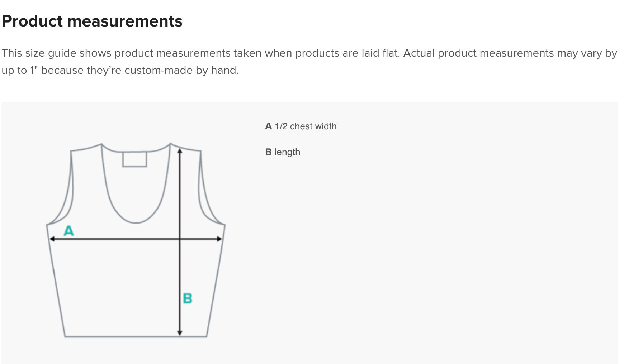The width and height of the screenshot is (629, 364).
Task: Click the bottom hem line of the tank top
Action: (136, 337)
